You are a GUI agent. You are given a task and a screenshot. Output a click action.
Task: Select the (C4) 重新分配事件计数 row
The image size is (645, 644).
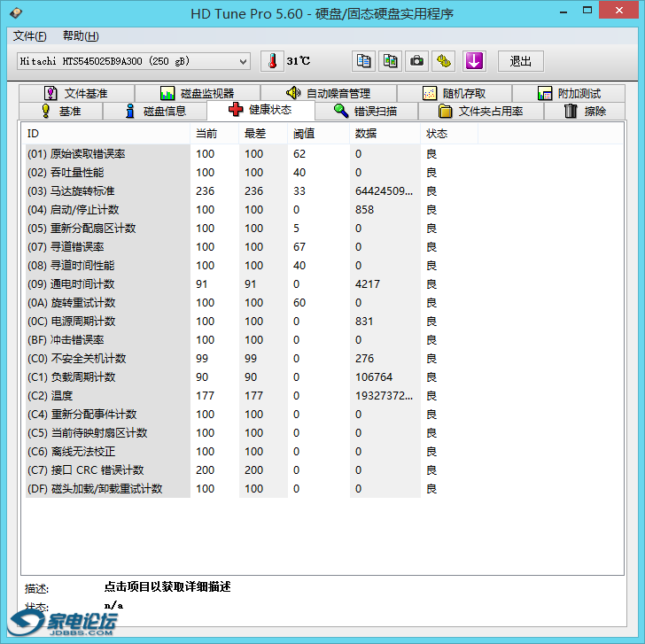point(252,414)
